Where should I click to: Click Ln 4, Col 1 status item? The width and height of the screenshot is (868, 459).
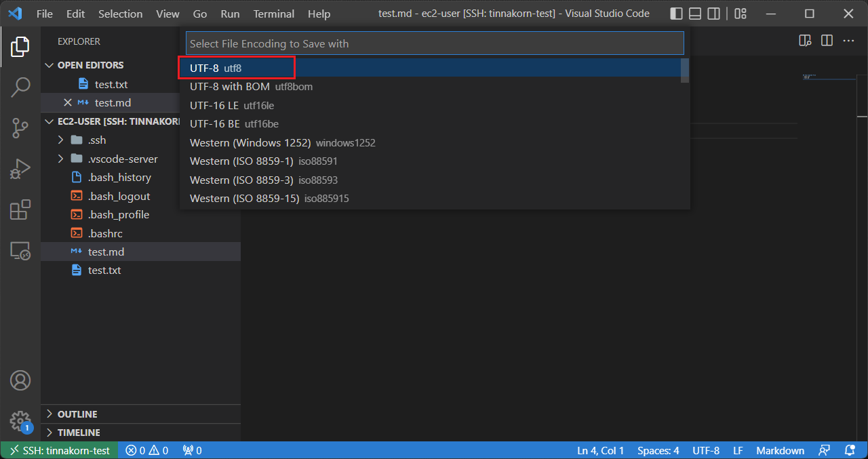pyautogui.click(x=600, y=450)
